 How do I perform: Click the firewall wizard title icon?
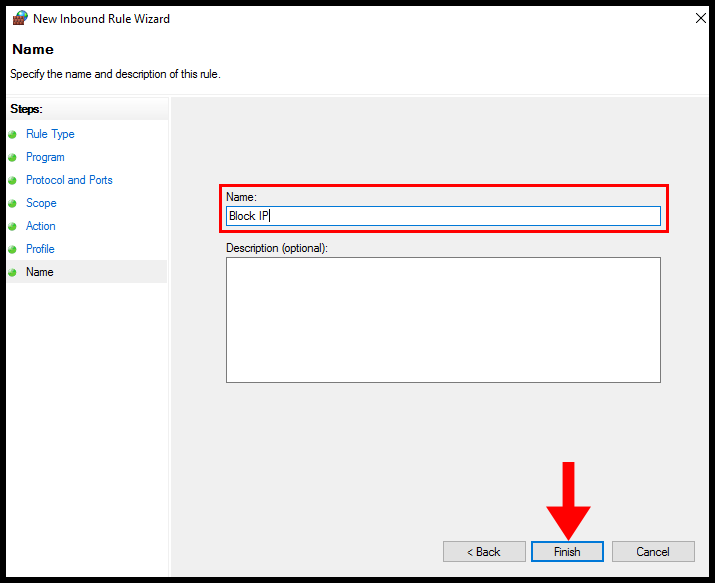pyautogui.click(x=20, y=19)
